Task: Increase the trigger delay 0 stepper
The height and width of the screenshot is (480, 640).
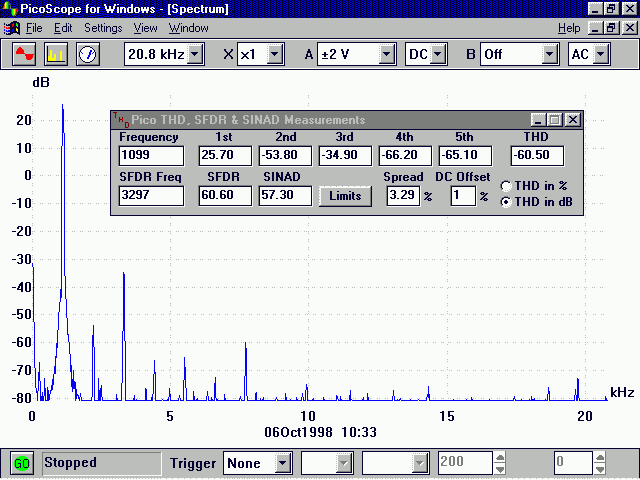Action: click(600, 458)
